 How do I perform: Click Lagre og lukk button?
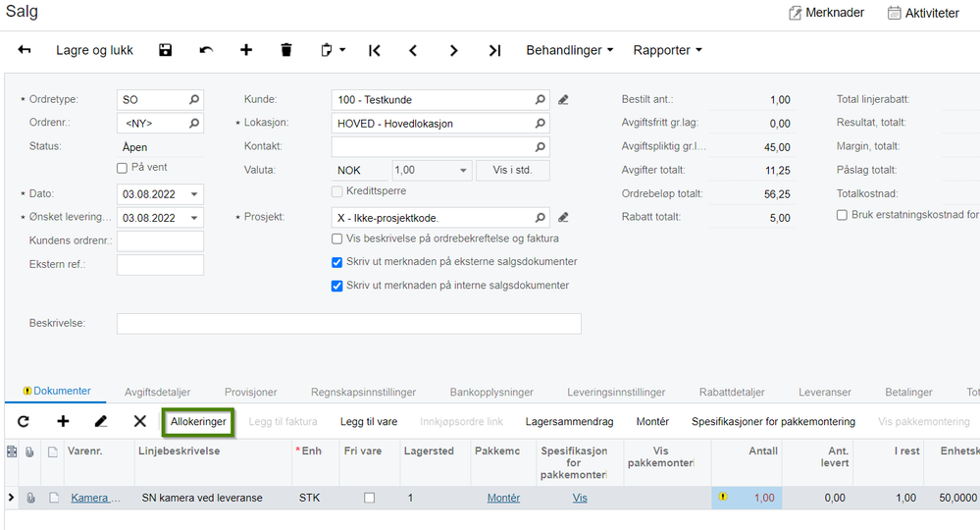[x=94, y=50]
